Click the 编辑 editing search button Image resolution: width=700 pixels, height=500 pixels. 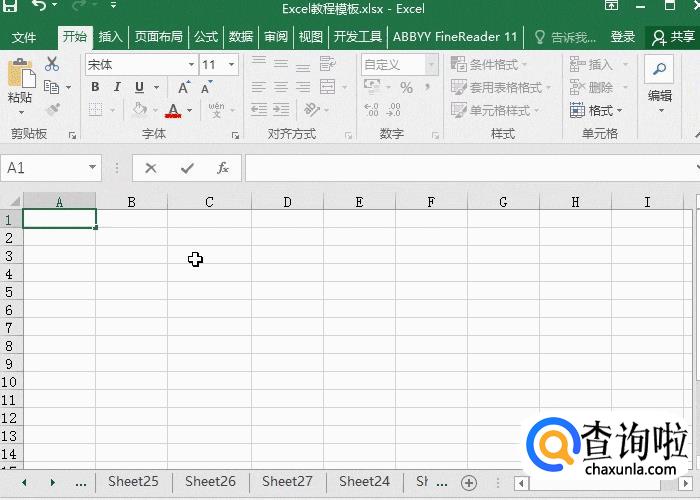(x=659, y=85)
